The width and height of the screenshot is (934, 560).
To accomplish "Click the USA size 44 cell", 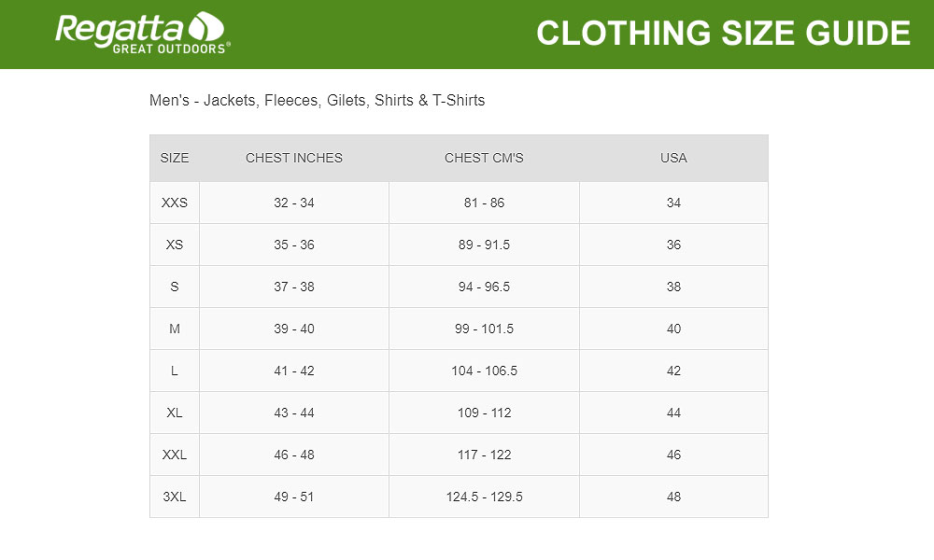I will coord(673,413).
